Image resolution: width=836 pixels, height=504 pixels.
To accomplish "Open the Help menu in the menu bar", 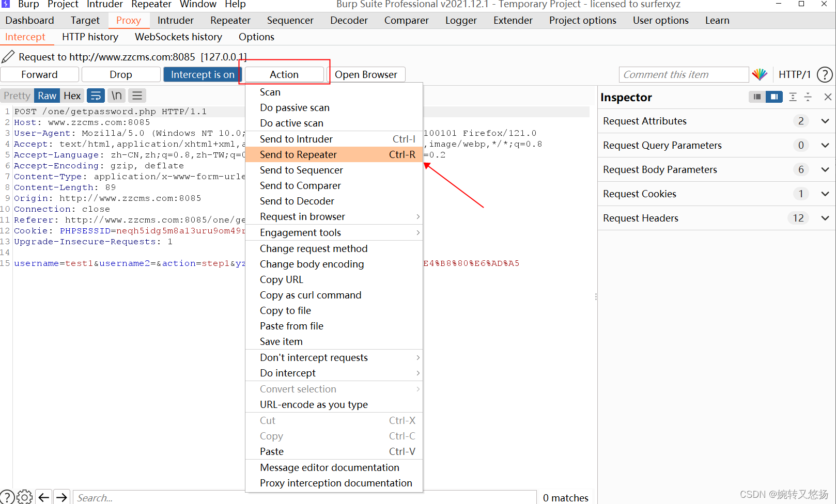I will [x=235, y=4].
